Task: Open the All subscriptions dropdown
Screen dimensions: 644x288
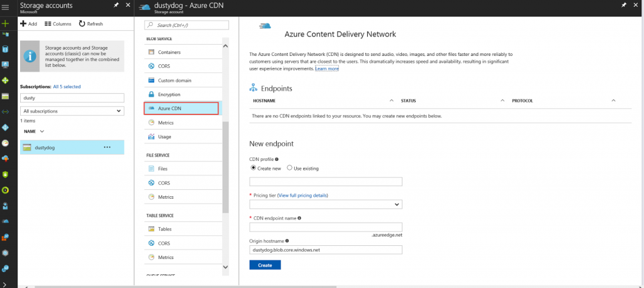Action: 72,111
